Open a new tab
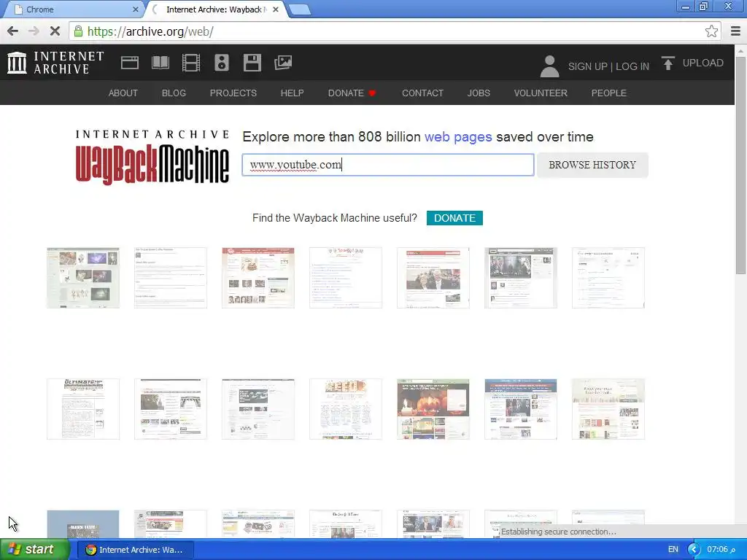Viewport: 747px width, 560px height. coord(299,9)
